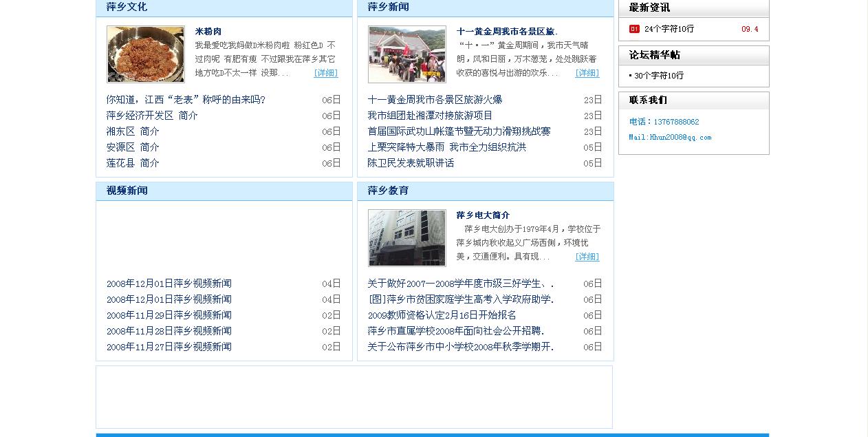
Task: Open the 十一黄金周我市各景区旅 bold headline
Action: tap(507, 32)
